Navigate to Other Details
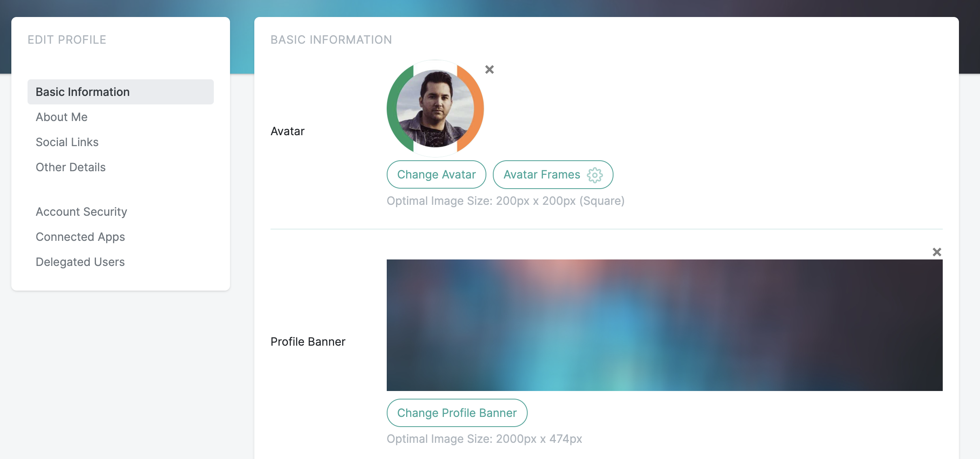This screenshot has height=459, width=980. 70,167
